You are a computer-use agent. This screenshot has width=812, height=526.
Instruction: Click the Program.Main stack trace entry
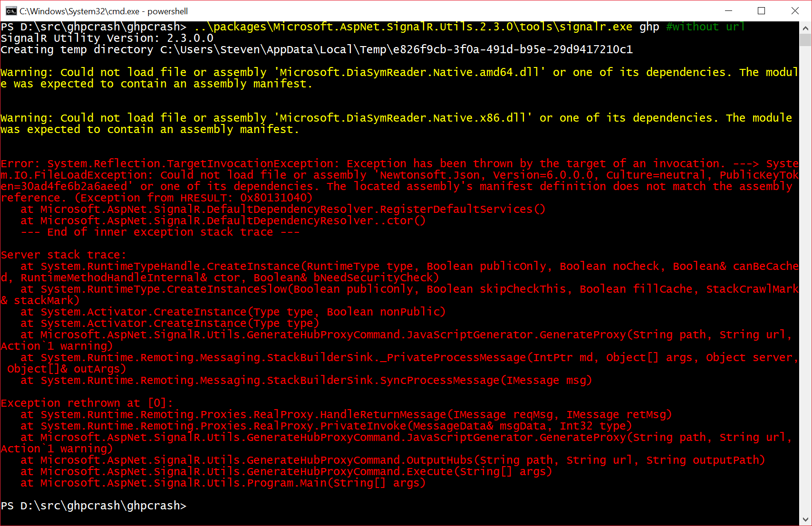pyautogui.click(x=223, y=483)
